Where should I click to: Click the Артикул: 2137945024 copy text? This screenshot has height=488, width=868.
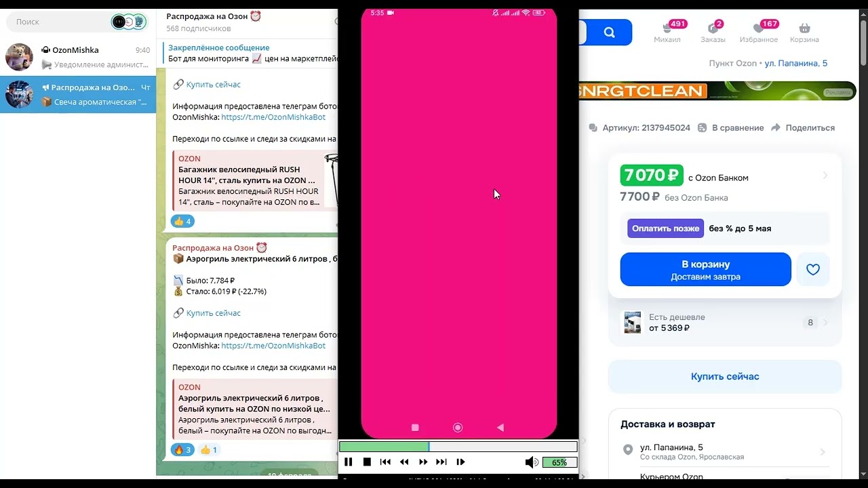click(639, 128)
